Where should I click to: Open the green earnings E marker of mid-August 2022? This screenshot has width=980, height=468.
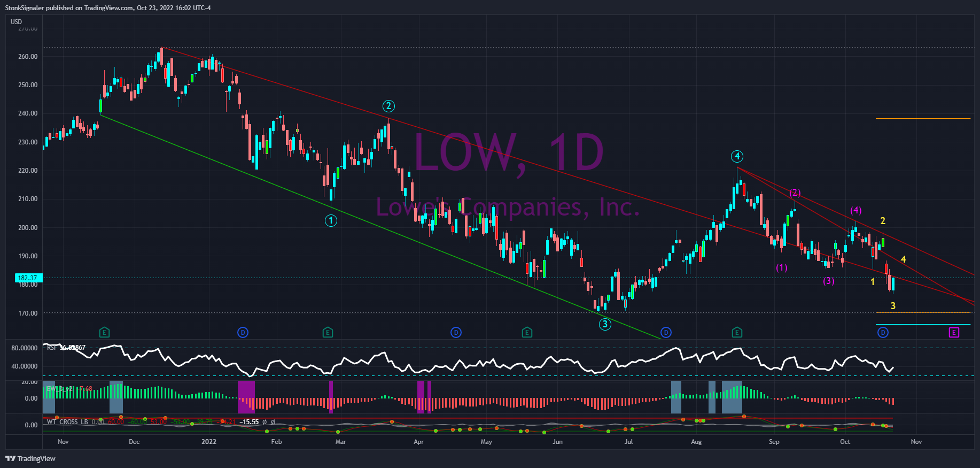pyautogui.click(x=737, y=333)
